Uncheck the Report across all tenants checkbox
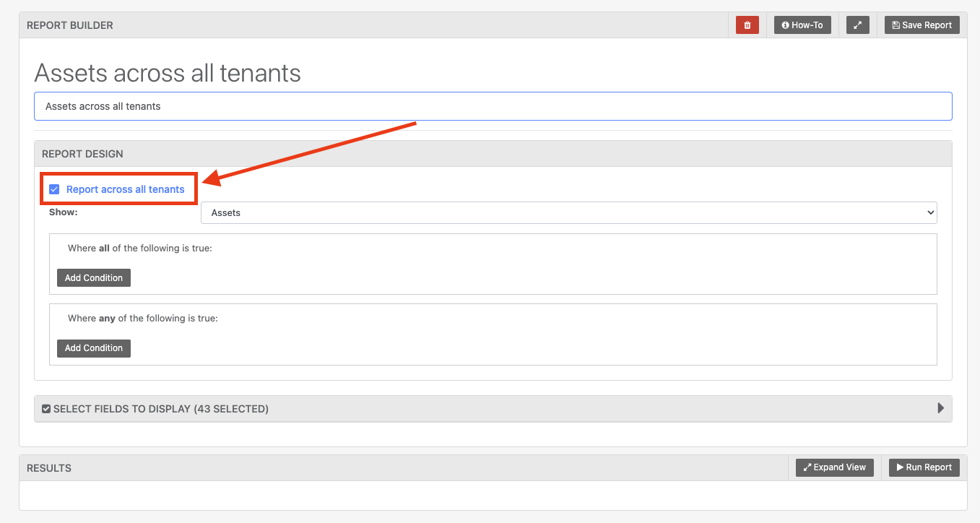The width and height of the screenshot is (980, 523). 54,189
